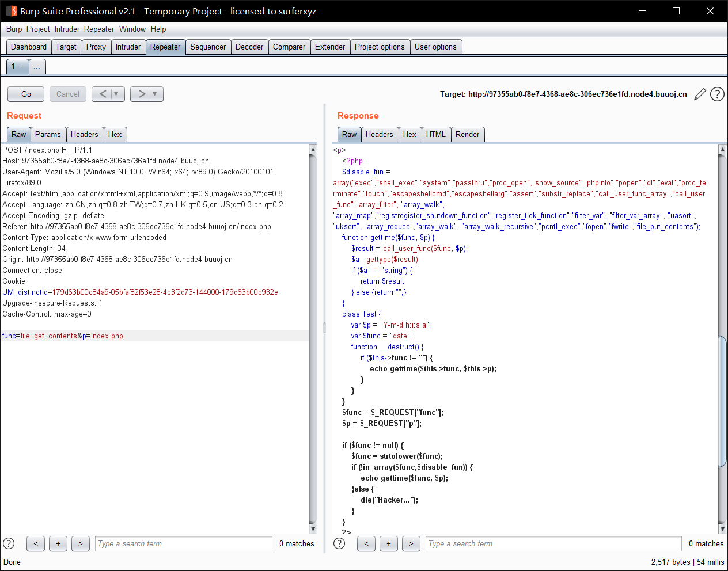
Task: Switch to the Sequencer tab
Action: pos(208,47)
